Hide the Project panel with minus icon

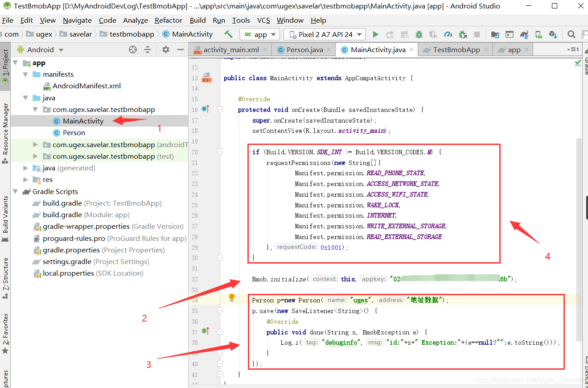point(181,50)
